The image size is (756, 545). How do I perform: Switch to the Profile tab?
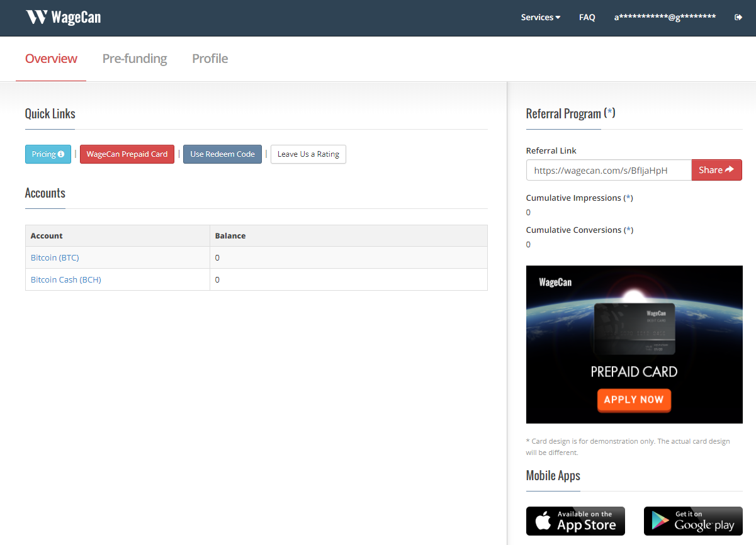pos(210,59)
